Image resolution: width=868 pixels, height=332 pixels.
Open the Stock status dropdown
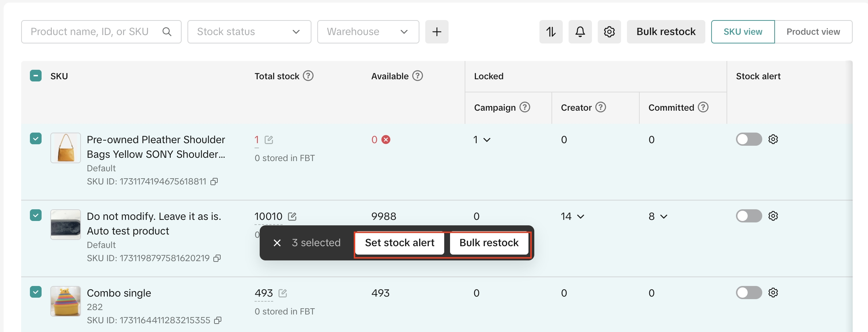pyautogui.click(x=249, y=32)
